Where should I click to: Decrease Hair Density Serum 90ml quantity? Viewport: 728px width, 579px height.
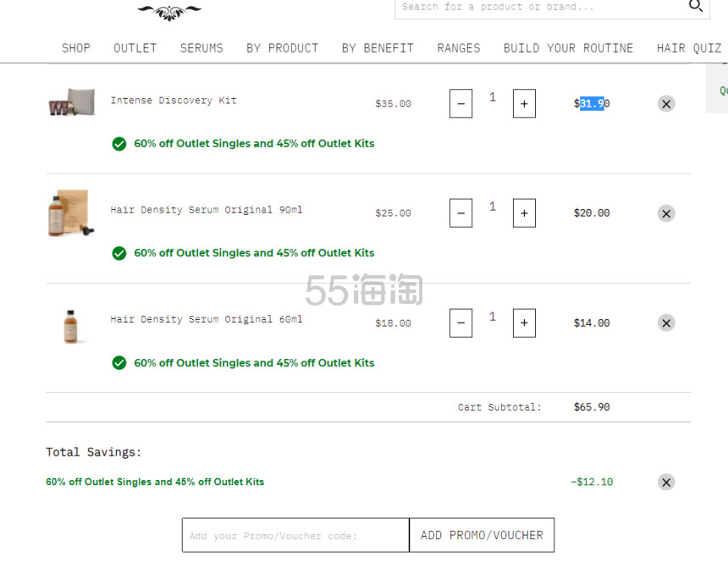pyautogui.click(x=461, y=213)
